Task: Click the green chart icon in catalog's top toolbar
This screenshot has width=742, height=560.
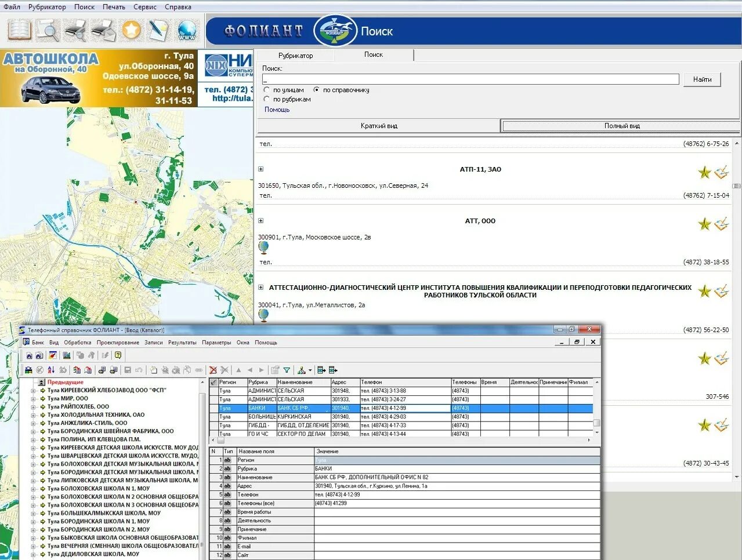Action: coord(67,355)
